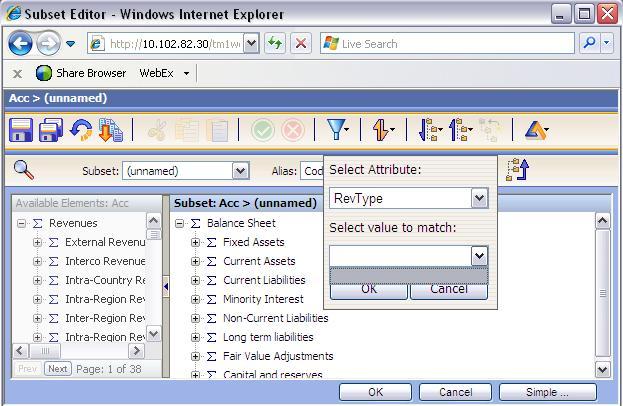Click the scissors Cut icon

point(157,131)
